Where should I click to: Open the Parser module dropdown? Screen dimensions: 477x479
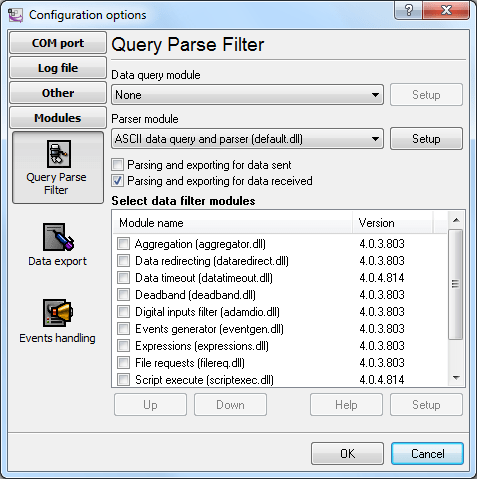247,139
